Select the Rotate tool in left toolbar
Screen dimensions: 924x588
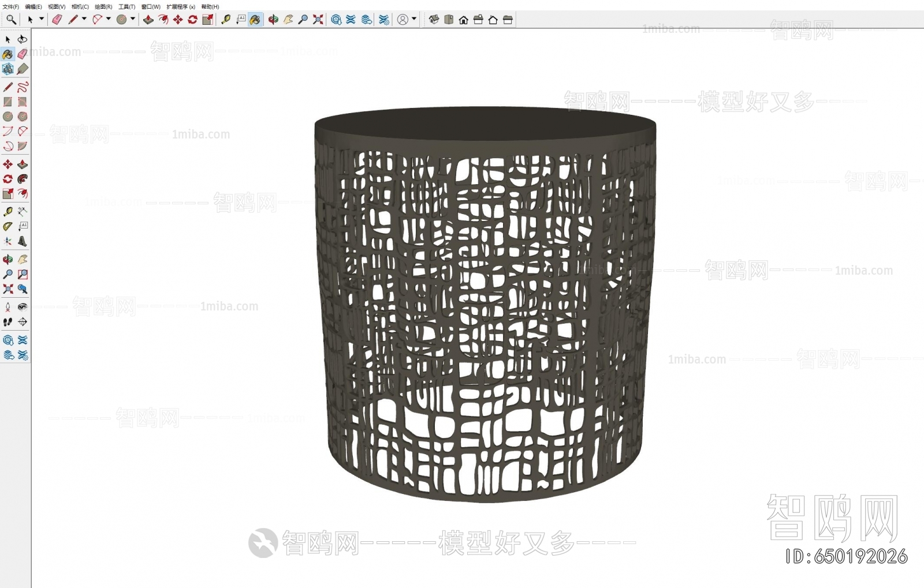pos(8,179)
